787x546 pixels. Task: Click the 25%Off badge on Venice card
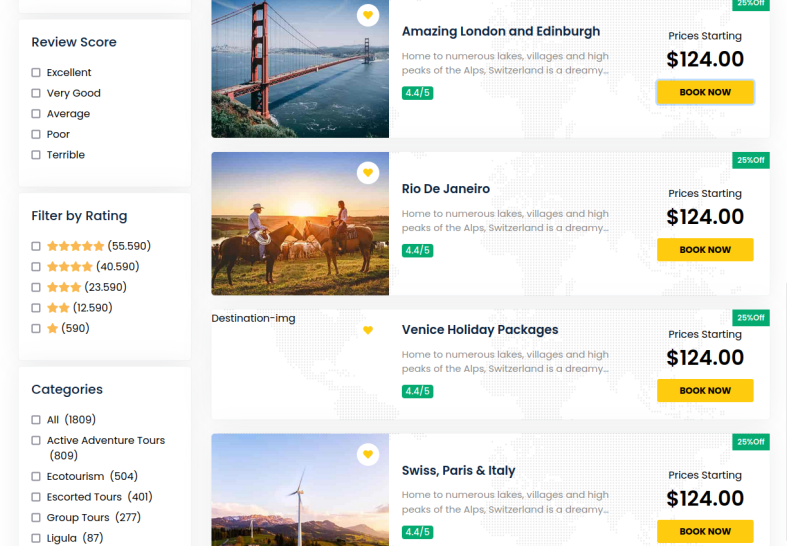pyautogui.click(x=750, y=318)
